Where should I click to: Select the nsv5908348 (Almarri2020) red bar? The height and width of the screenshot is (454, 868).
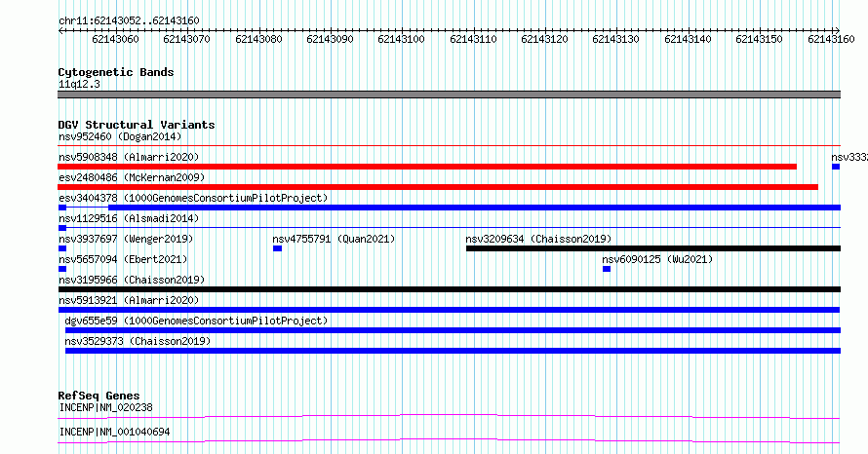(427, 167)
